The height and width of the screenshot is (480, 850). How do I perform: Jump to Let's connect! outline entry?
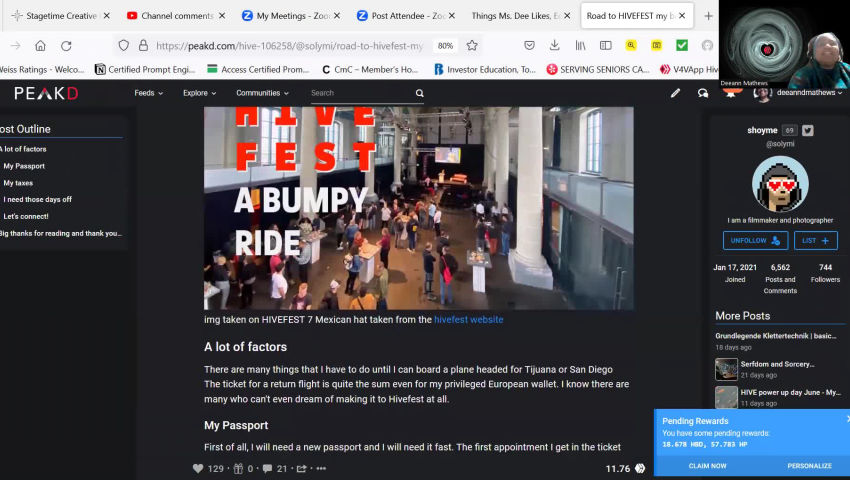25,216
